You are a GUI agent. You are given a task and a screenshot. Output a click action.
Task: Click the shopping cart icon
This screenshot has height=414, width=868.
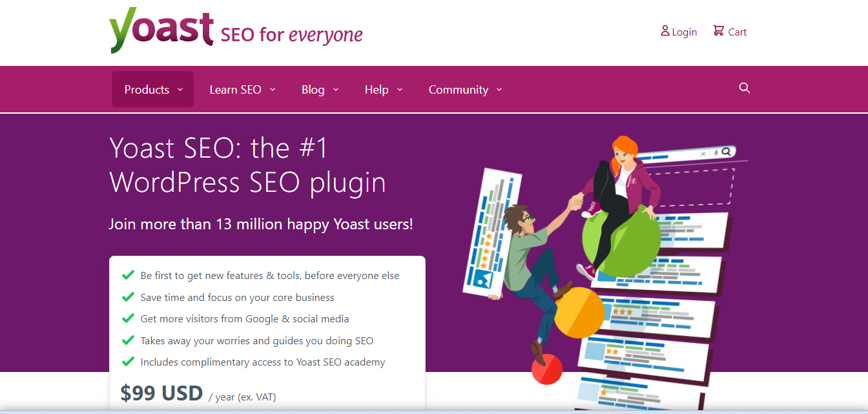click(x=718, y=30)
